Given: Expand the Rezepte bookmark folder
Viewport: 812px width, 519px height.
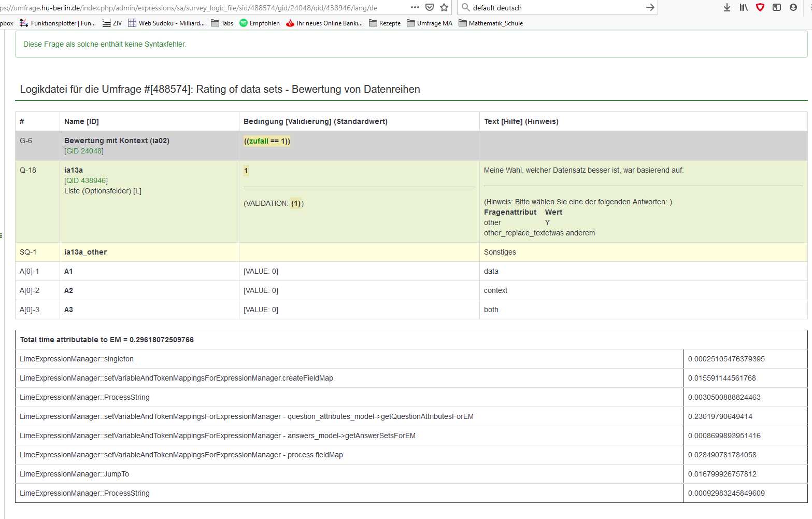Looking at the screenshot, I should click(385, 23).
